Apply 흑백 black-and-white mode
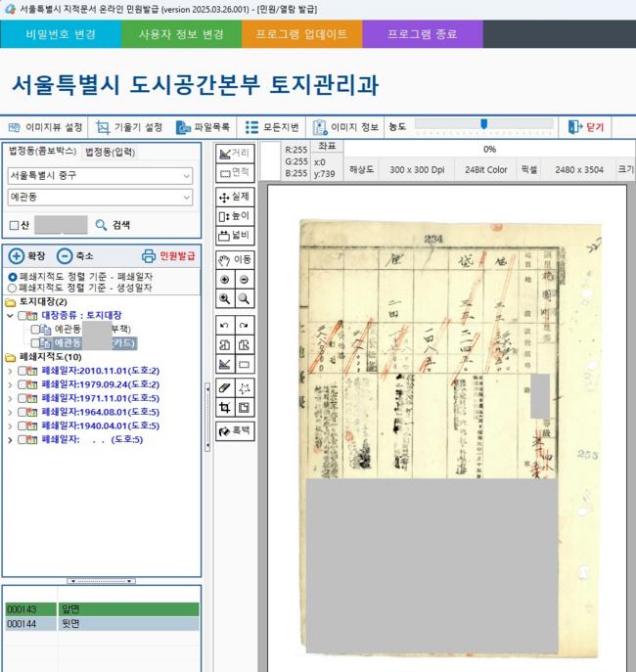Viewport: 636px width, 672px height. (234, 430)
